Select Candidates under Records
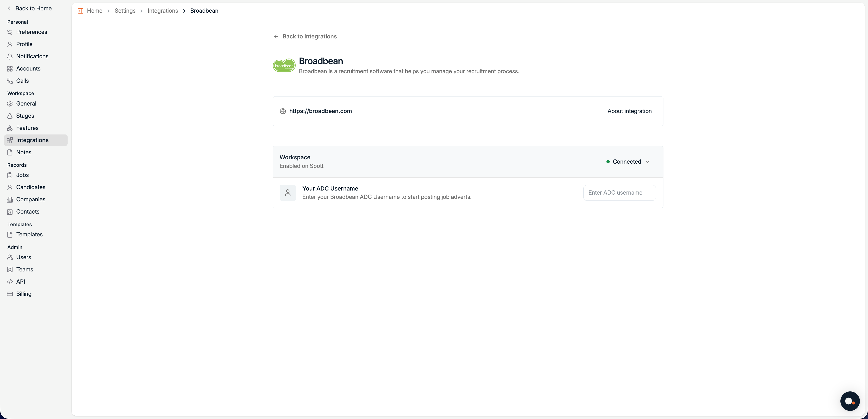Screen dimensions: 868x419 tap(31, 187)
